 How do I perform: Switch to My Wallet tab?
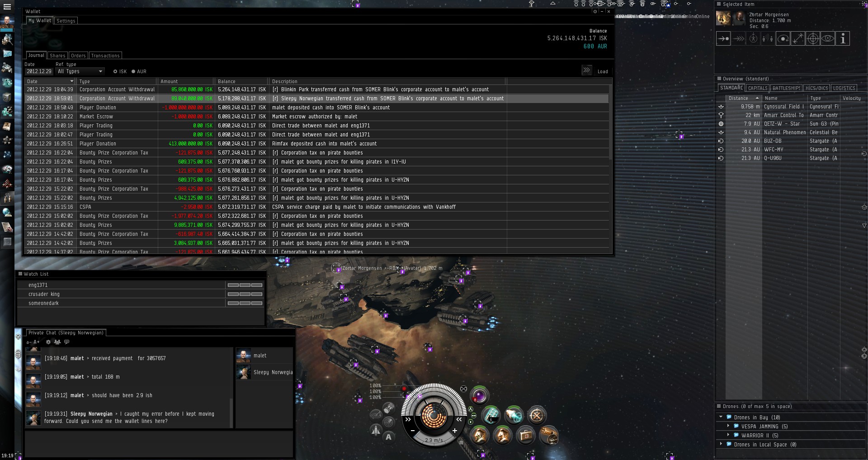[40, 20]
